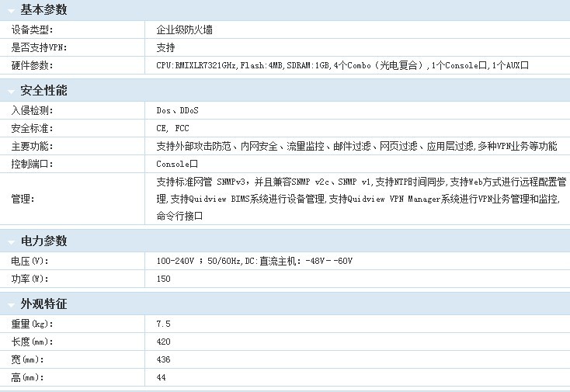Click the 安全性能 header title
Screen dimensions: 570x392
pyautogui.click(x=43, y=91)
